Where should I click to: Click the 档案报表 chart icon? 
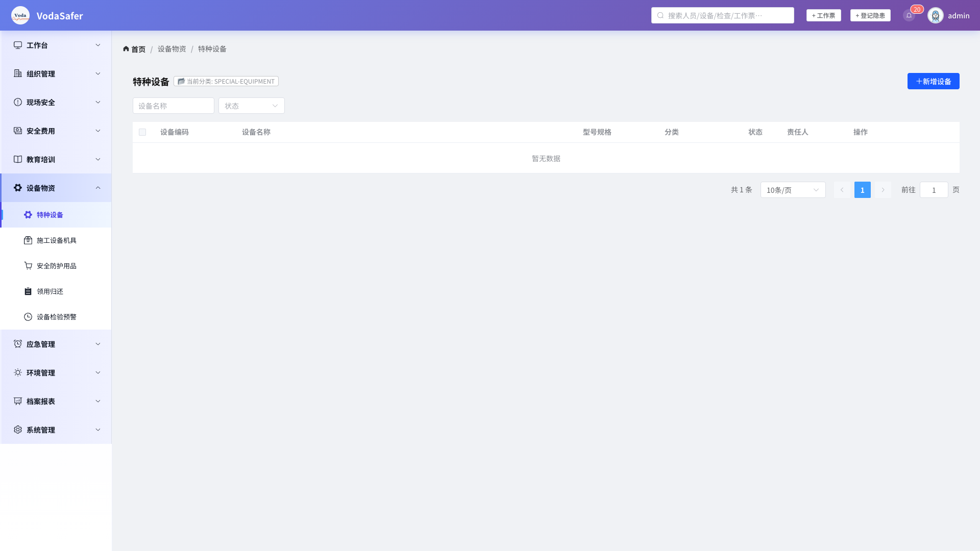point(18,401)
